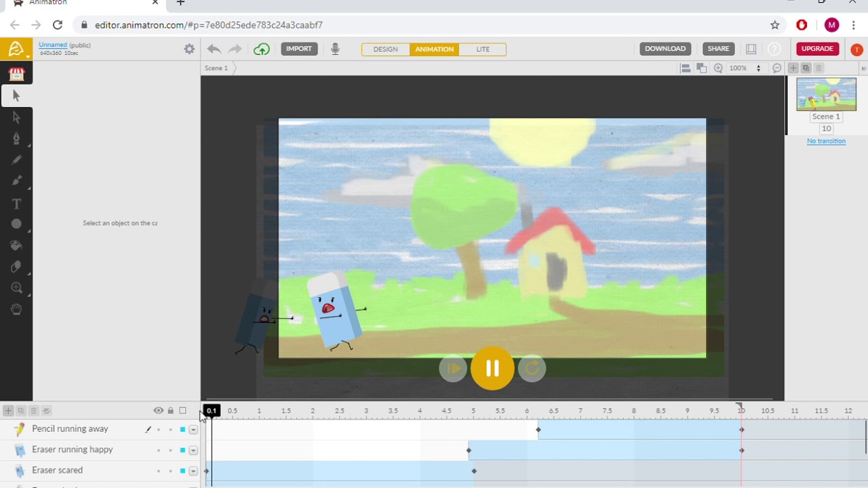The image size is (868, 488).
Task: Open dropdown for Pencil running away layer
Action: [x=193, y=430]
